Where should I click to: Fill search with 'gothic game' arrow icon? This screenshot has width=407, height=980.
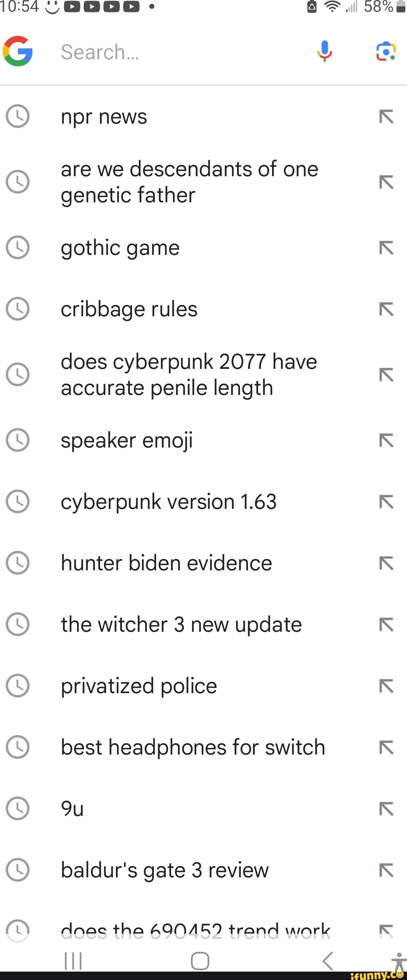point(386,248)
